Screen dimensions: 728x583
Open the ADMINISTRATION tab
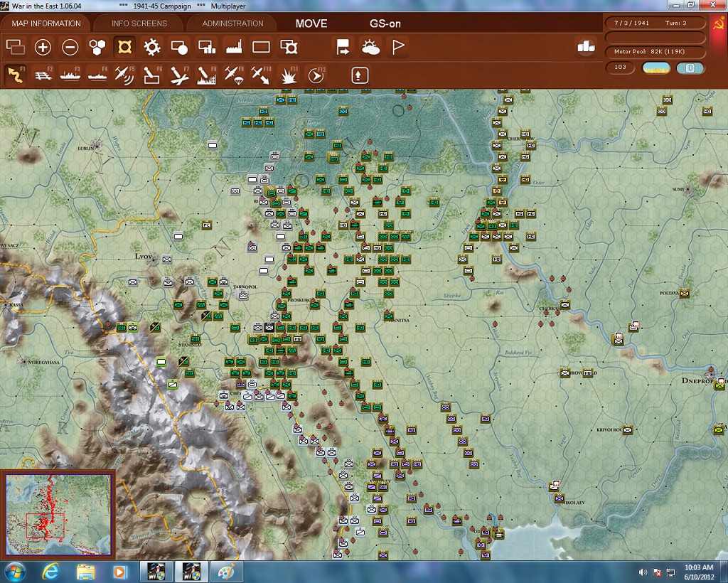(232, 23)
